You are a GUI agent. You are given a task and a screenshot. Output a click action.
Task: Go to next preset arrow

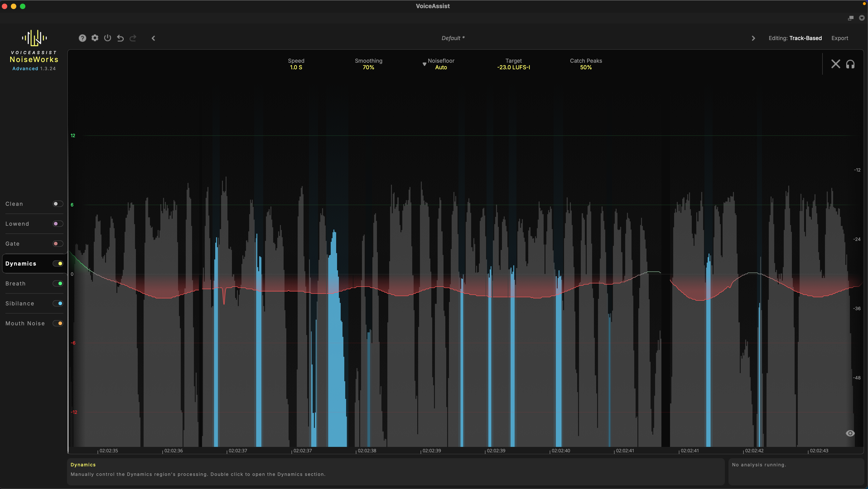click(753, 38)
